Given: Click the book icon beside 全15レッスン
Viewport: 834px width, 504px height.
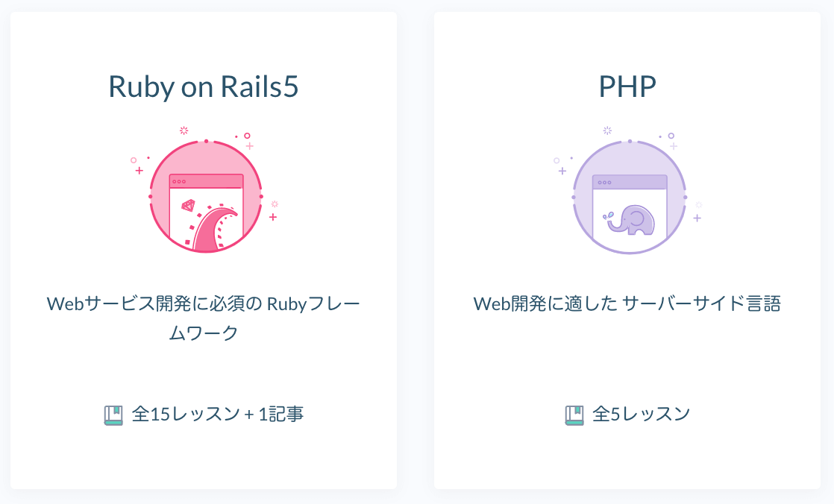Looking at the screenshot, I should pyautogui.click(x=113, y=415).
